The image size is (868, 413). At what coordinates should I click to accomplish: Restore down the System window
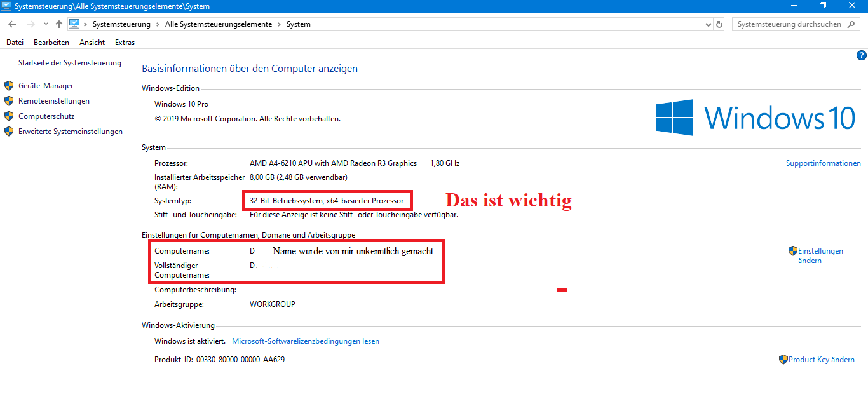pos(823,6)
